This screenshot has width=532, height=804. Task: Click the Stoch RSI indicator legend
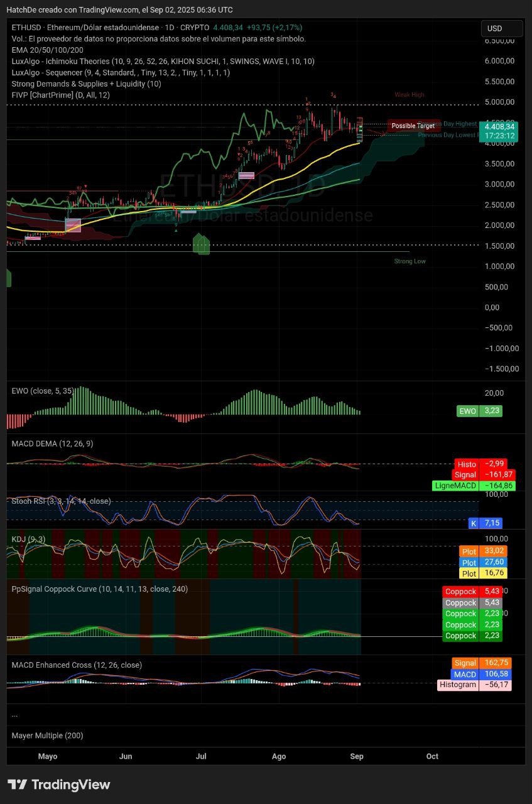click(x=61, y=501)
